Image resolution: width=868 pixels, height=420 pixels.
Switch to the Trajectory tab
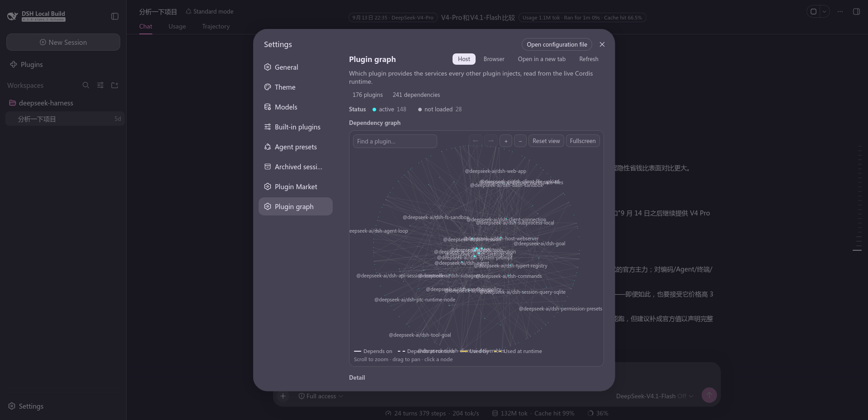click(216, 26)
